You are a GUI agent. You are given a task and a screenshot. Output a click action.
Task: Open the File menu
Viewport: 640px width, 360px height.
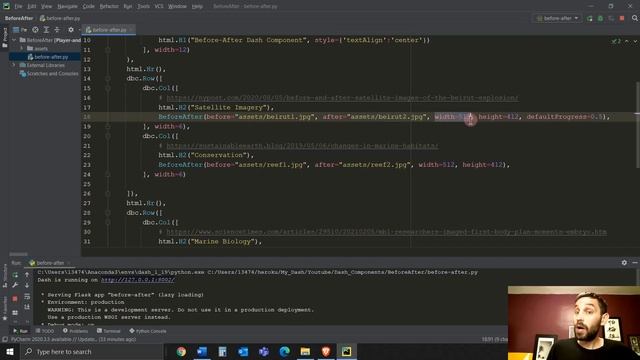[x=18, y=7]
